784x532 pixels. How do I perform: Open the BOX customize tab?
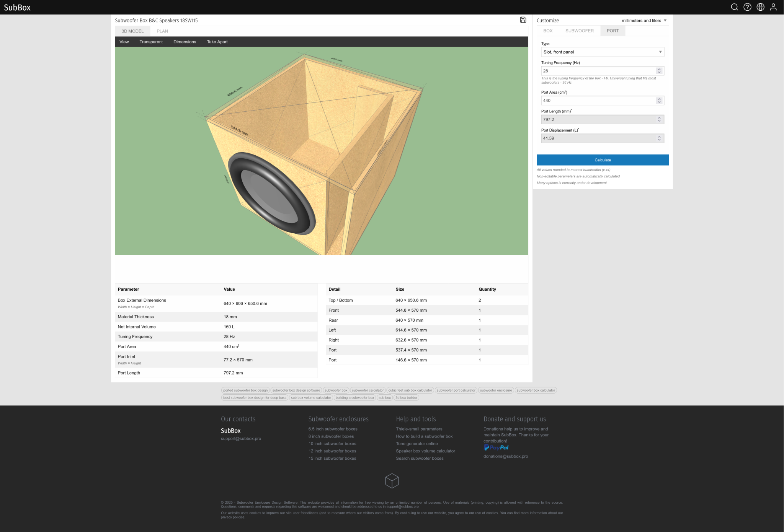tap(548, 31)
